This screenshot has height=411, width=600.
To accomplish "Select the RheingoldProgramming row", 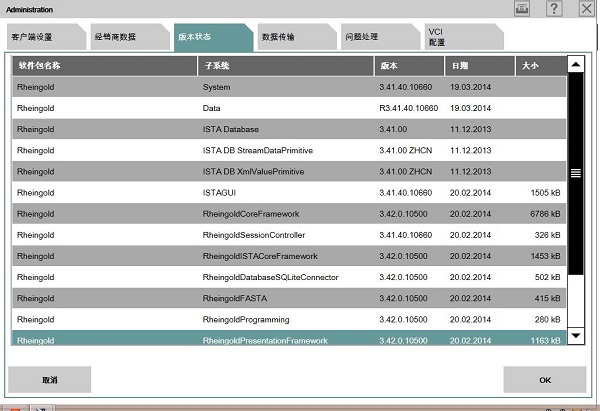I will tap(289, 320).
